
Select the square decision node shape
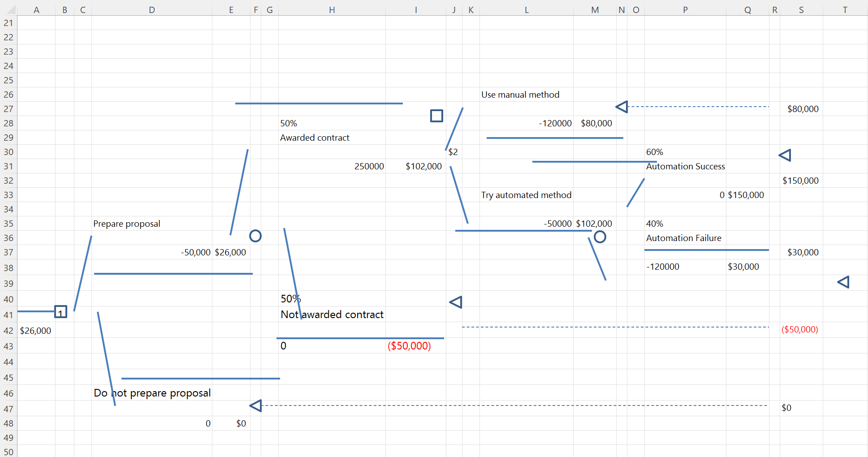coord(436,116)
